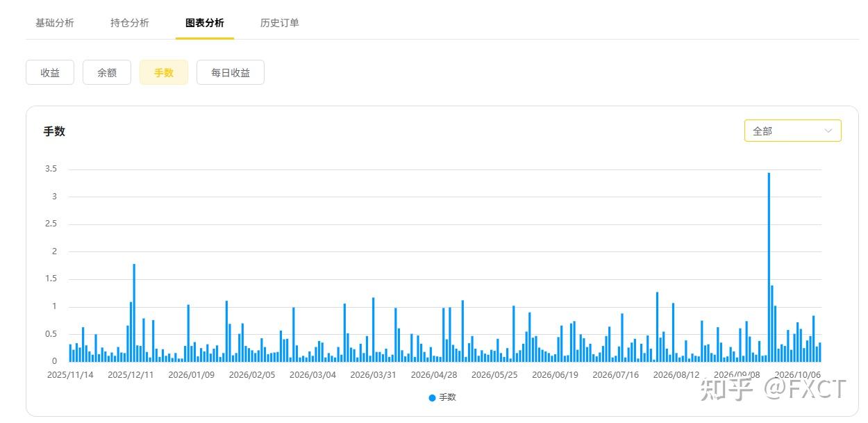Click the 2026/01/09 date axis label
This screenshot has width=868, height=423.
191,375
